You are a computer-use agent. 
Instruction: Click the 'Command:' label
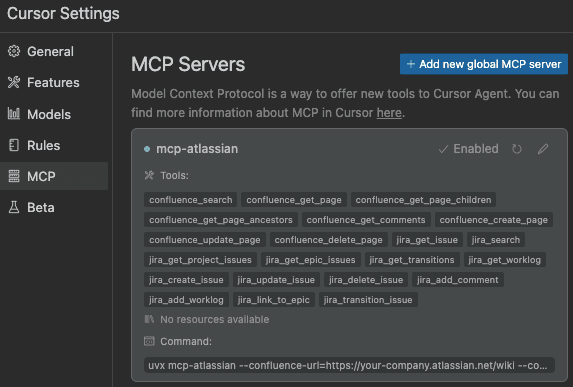click(x=186, y=341)
